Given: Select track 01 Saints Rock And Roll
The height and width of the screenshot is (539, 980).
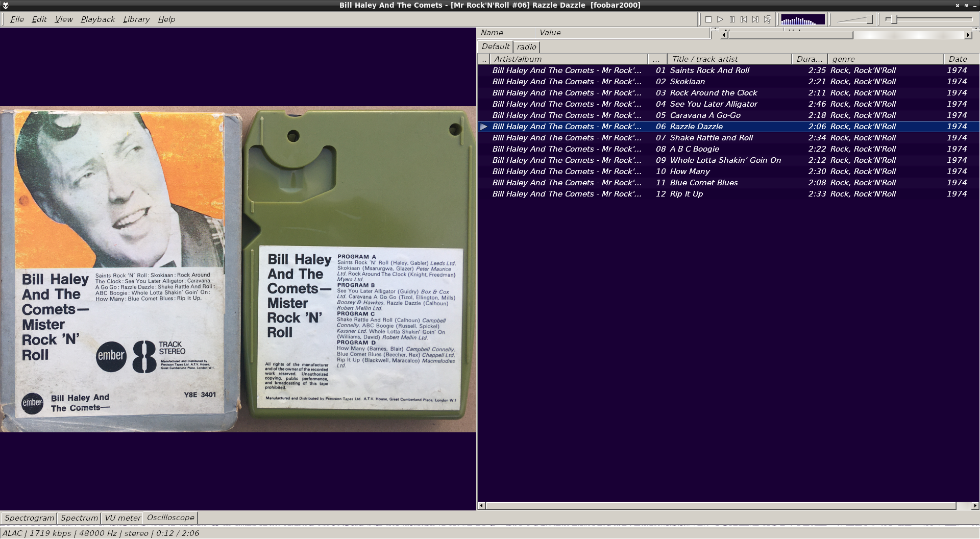Looking at the screenshot, I should coord(728,70).
